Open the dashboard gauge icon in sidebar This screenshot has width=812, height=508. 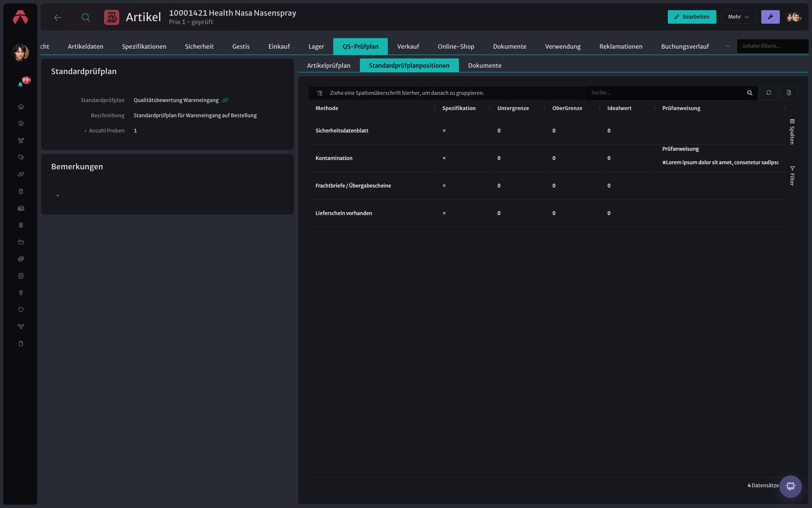pos(21,124)
